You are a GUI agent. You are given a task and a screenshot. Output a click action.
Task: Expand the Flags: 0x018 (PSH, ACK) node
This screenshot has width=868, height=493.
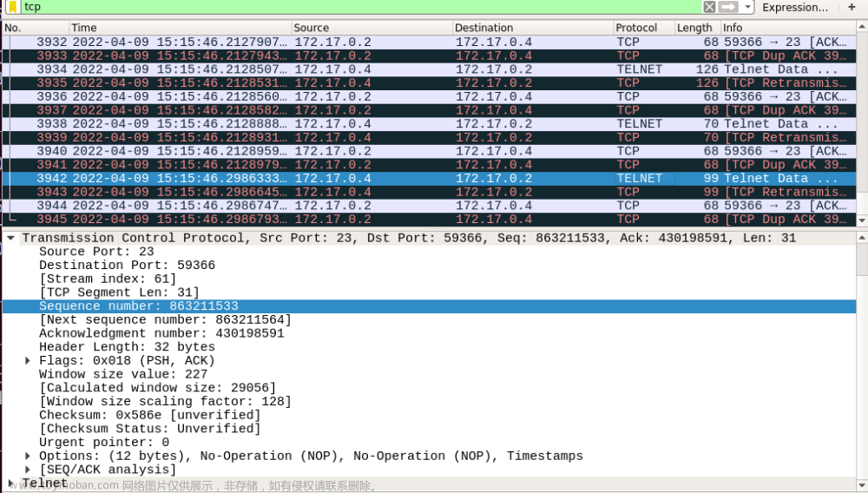point(27,361)
